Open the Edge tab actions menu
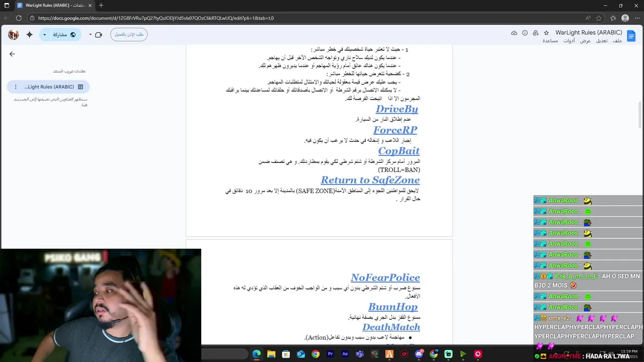The width and height of the screenshot is (644, 362). click(7, 6)
